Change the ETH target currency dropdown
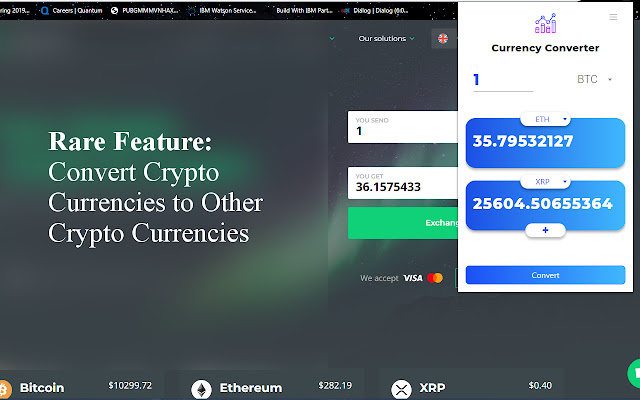 545,119
